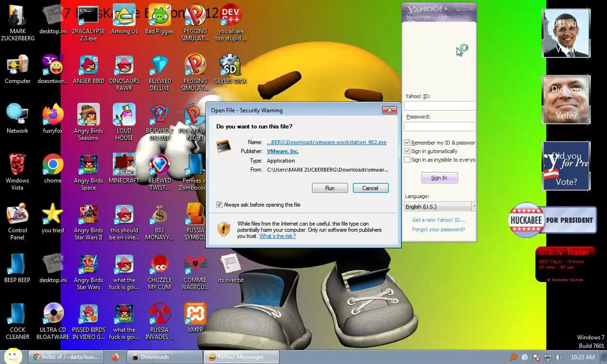Close the Security Warning dialog
Image resolution: width=607 pixels, height=364 pixels.
click(x=389, y=110)
